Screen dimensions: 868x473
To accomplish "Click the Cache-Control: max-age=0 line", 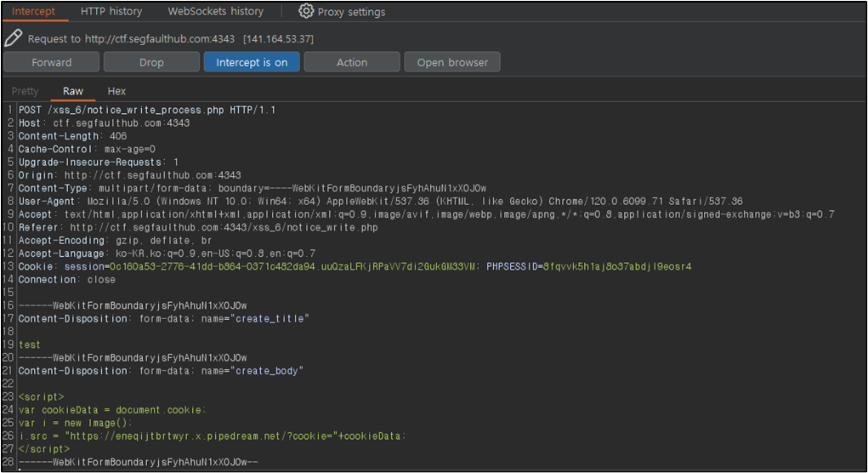I will click(x=87, y=149).
